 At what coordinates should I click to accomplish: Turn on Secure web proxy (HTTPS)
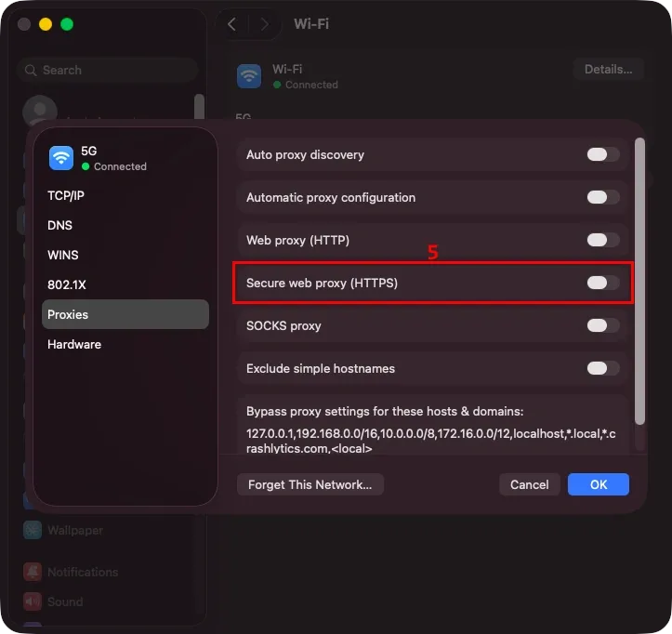pyautogui.click(x=603, y=283)
